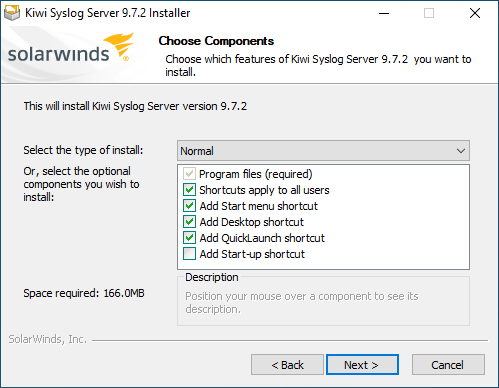The height and width of the screenshot is (388, 499).
Task: Enable Add Start-up shortcut checkbox
Action: tap(189, 254)
